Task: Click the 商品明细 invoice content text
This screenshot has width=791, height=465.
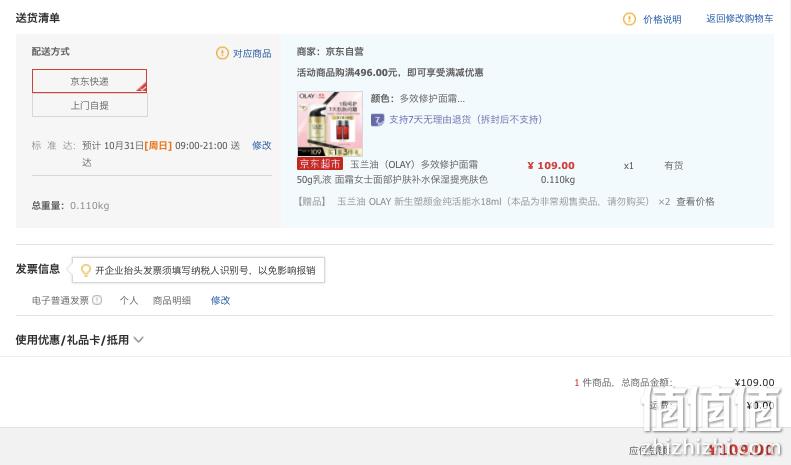Action: (x=172, y=300)
